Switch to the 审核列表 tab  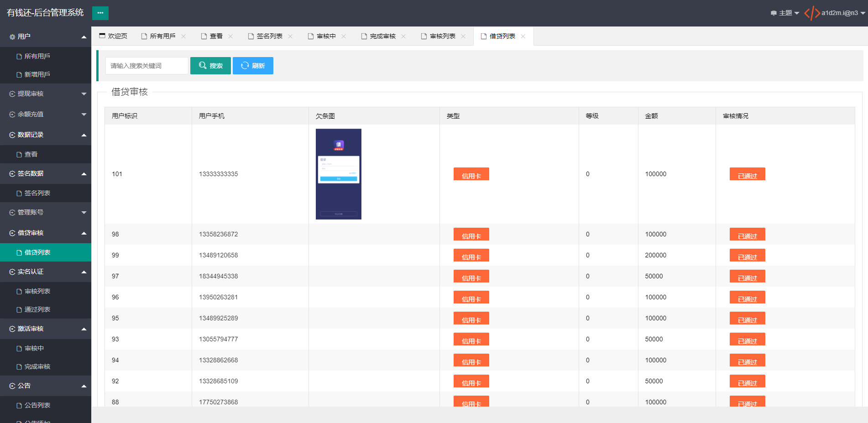click(x=443, y=36)
